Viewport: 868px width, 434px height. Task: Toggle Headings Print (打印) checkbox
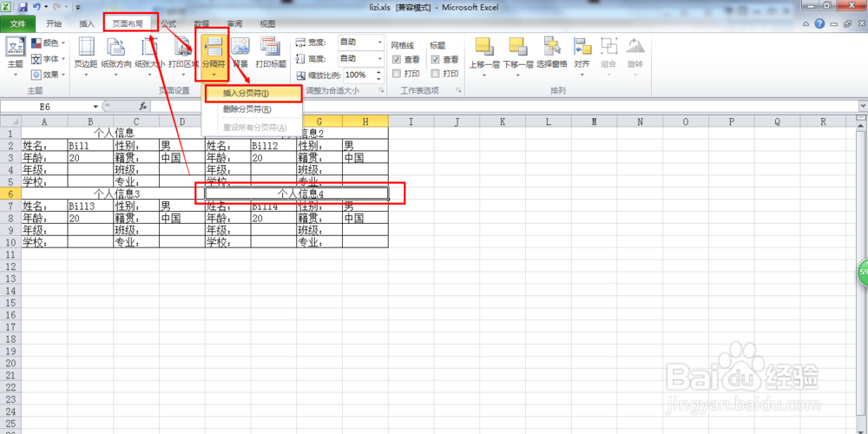pos(435,73)
